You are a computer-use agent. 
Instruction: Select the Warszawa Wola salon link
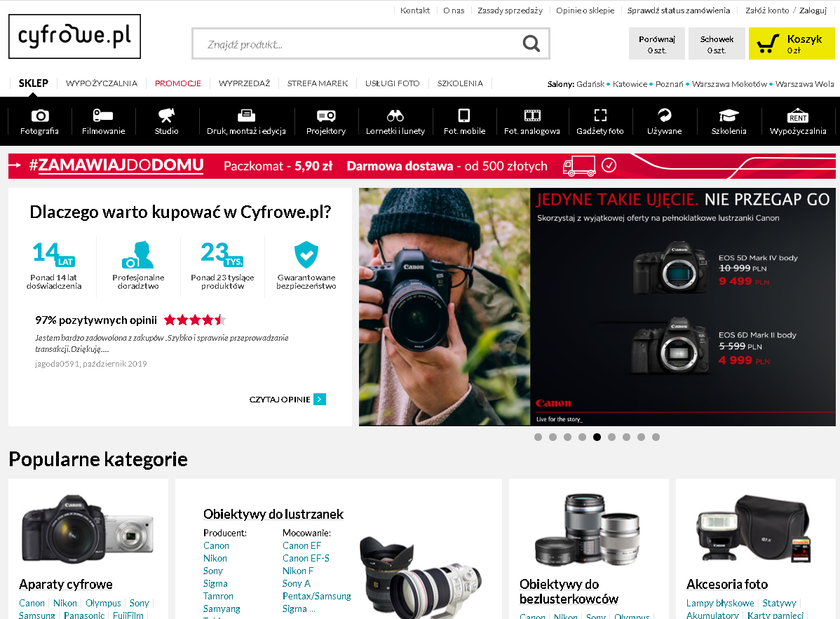click(805, 84)
